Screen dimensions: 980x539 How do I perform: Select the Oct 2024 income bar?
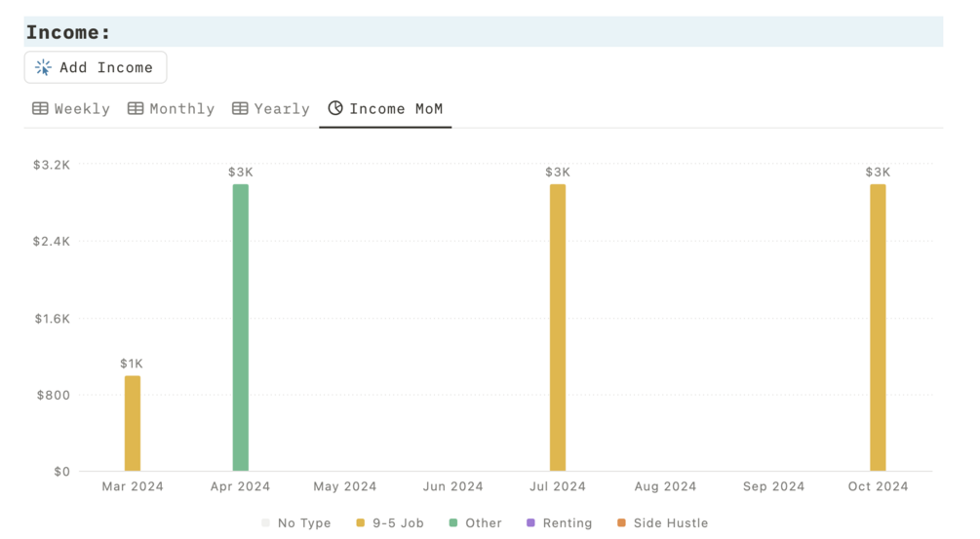click(x=878, y=327)
